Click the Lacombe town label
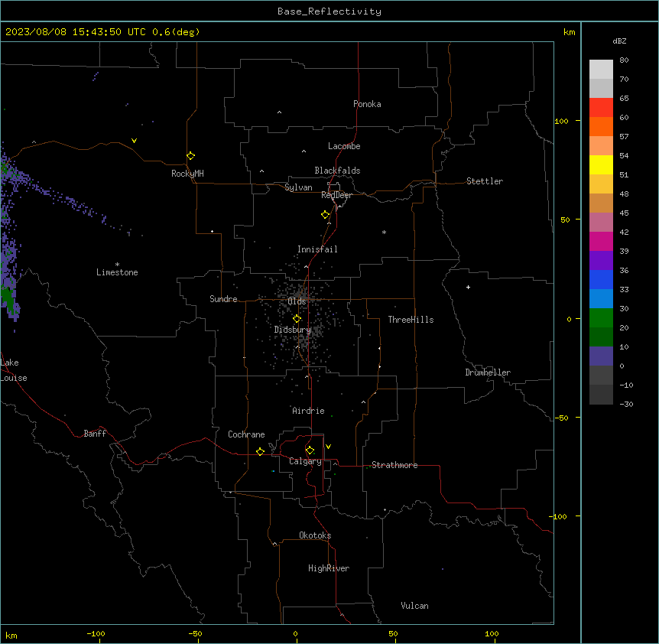This screenshot has width=659, height=644. tap(344, 146)
